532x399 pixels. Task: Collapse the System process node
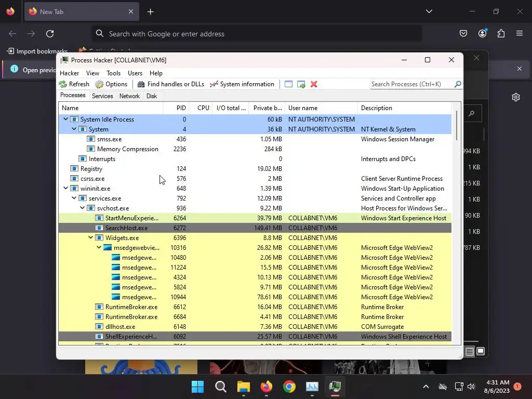click(x=74, y=129)
